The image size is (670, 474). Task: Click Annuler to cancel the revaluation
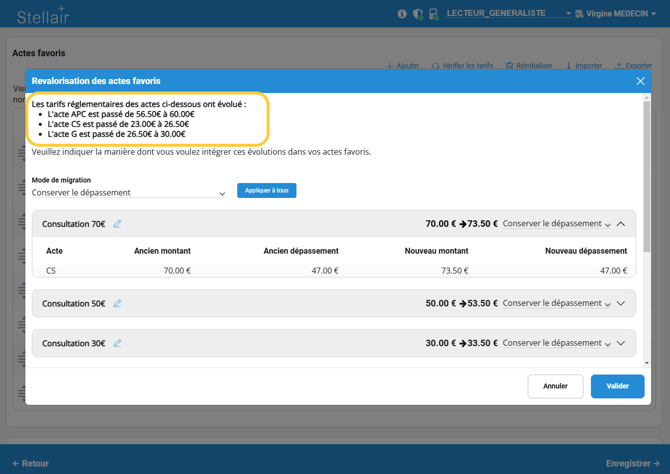[x=555, y=386]
